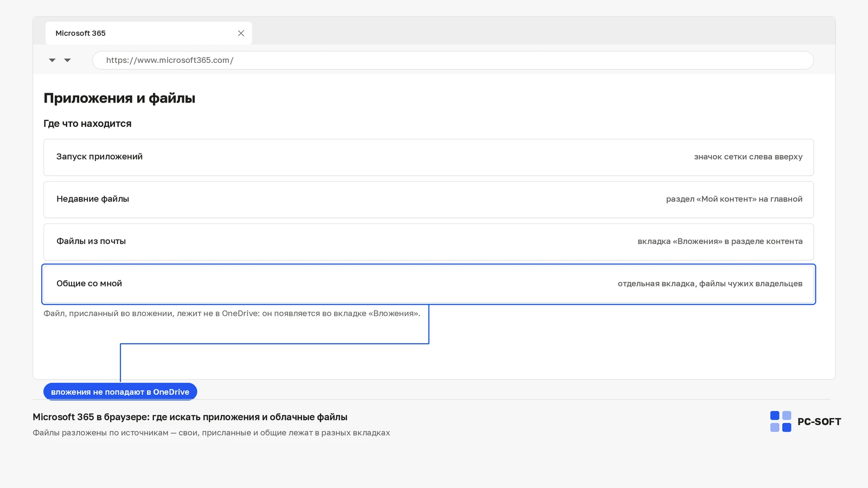Image resolution: width=868 pixels, height=488 pixels.
Task: Focus the microsoft365.com address bar
Action: pyautogui.click(x=453, y=60)
